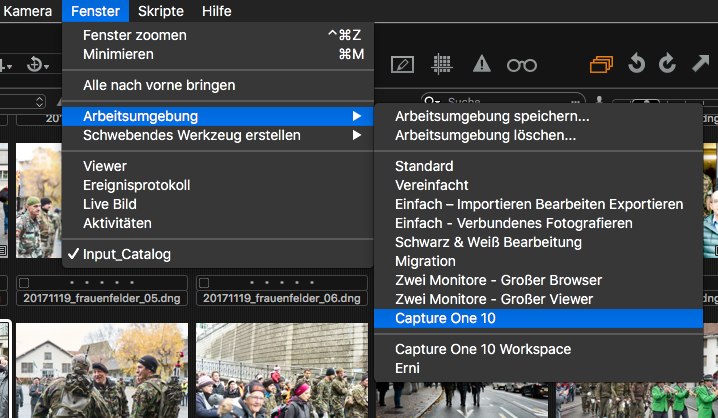
Task: Open Ereignisprotokoll
Action: click(218, 185)
